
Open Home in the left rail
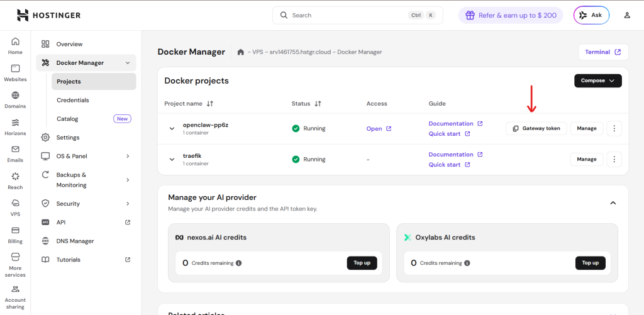tap(15, 46)
